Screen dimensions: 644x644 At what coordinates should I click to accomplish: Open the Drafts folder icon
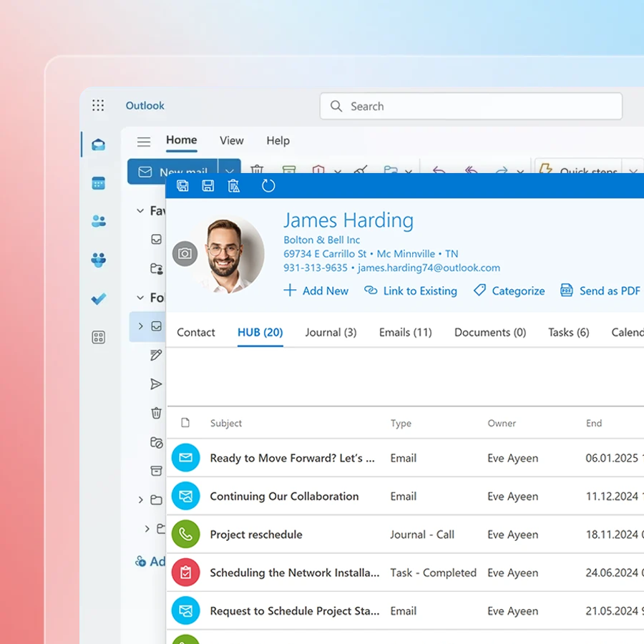pyautogui.click(x=156, y=355)
